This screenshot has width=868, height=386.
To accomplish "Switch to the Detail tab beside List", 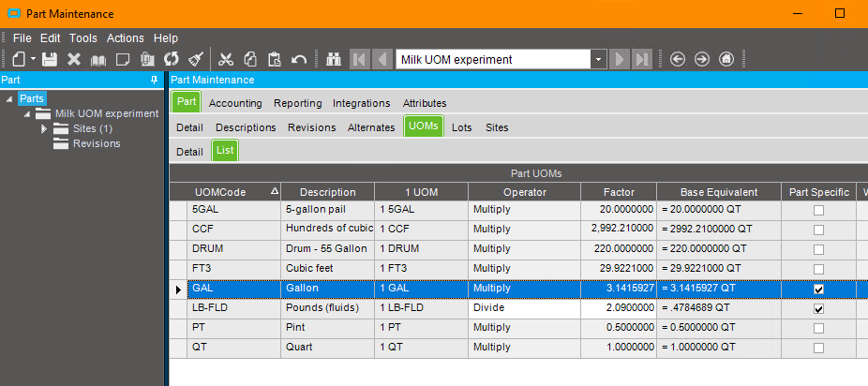I will click(x=190, y=152).
